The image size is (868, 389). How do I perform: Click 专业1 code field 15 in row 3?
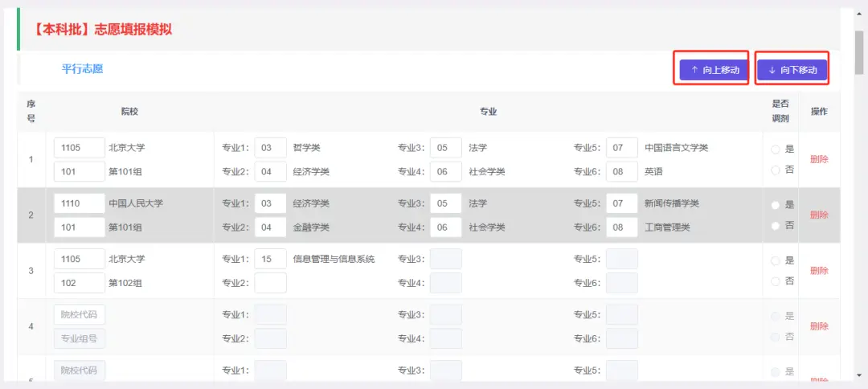coord(270,260)
